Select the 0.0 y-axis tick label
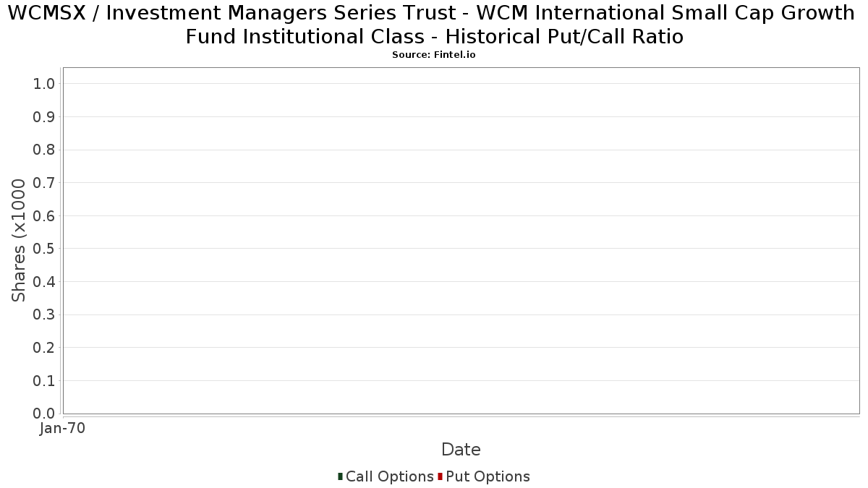The image size is (868, 488). pos(44,414)
